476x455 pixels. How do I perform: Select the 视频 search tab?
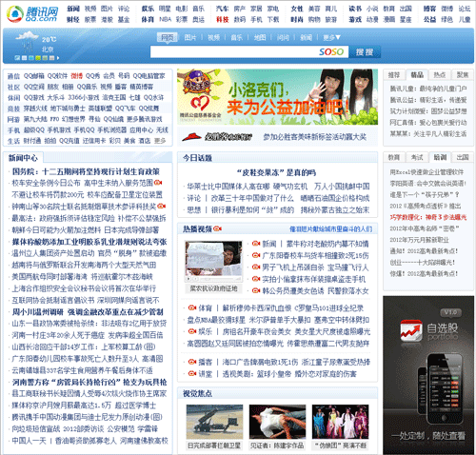tap(213, 37)
